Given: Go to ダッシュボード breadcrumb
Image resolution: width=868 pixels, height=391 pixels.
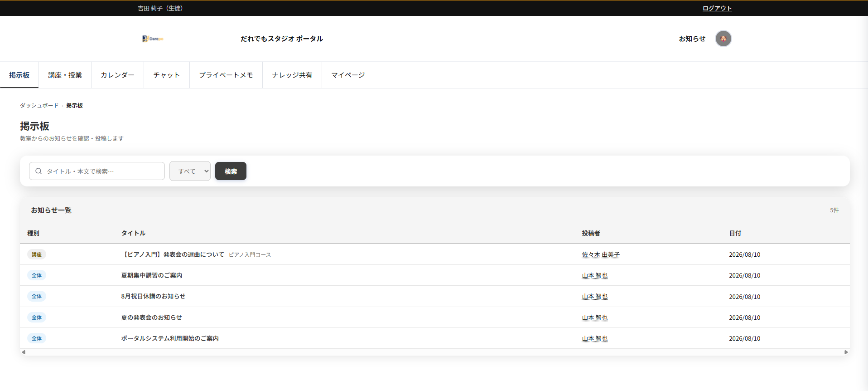Looking at the screenshot, I should tap(39, 105).
